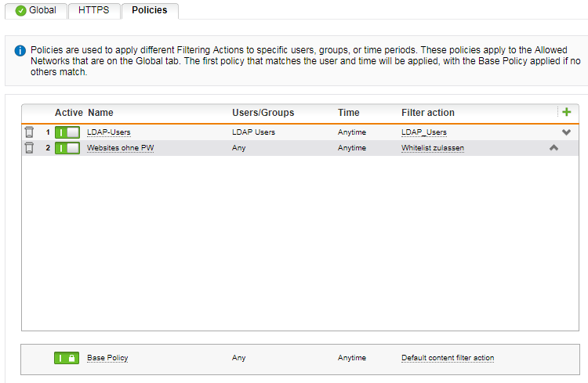Switch to the HTTPS tab
The width and height of the screenshot is (588, 383).
pos(94,10)
